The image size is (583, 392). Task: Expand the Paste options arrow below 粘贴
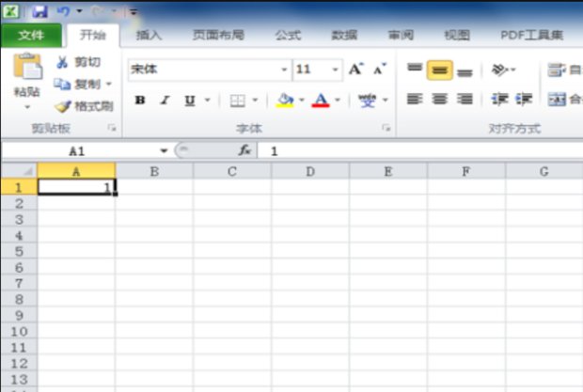tap(27, 107)
